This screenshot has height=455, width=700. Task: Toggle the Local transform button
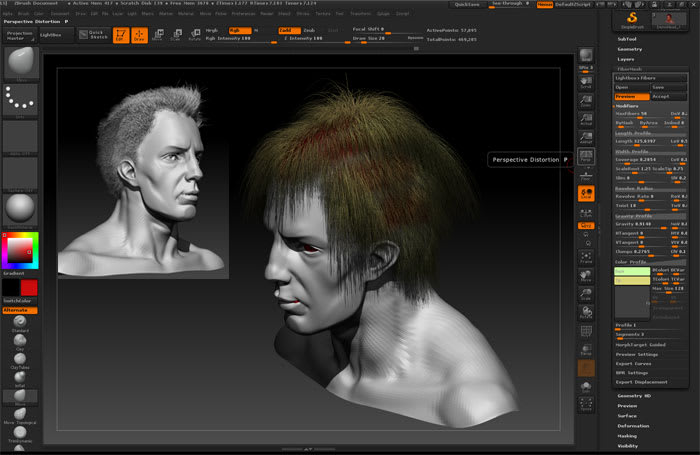click(587, 193)
